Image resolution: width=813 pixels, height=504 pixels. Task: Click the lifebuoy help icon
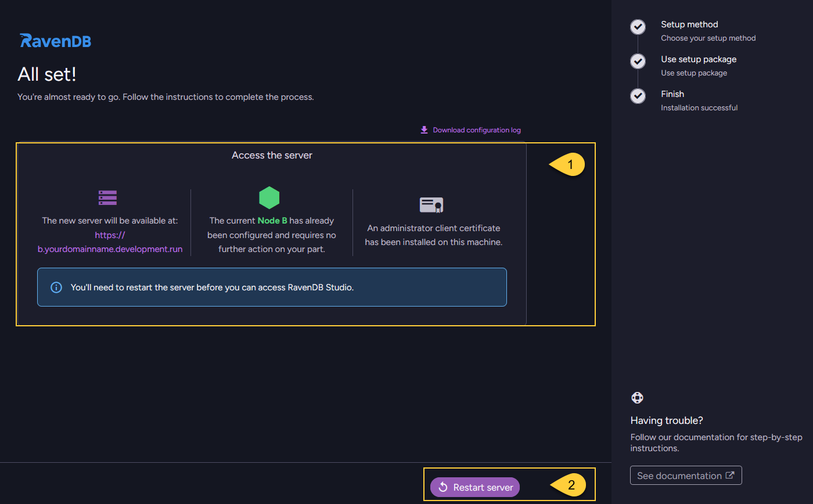(x=637, y=398)
